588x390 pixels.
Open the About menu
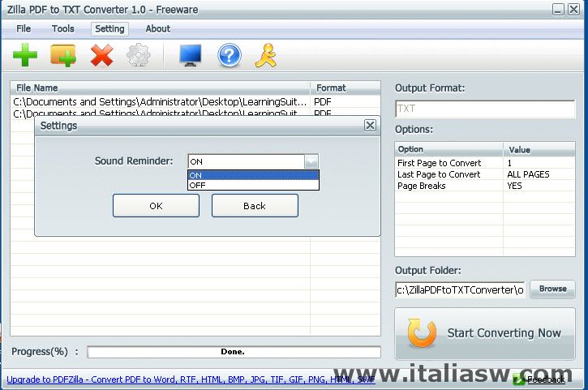[x=158, y=29]
